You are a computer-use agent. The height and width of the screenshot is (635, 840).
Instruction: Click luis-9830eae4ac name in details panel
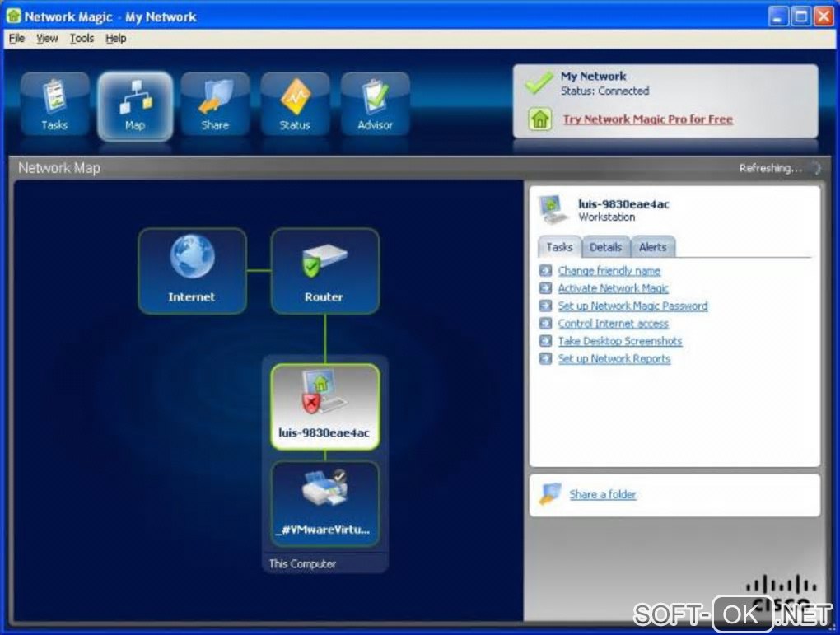point(623,204)
